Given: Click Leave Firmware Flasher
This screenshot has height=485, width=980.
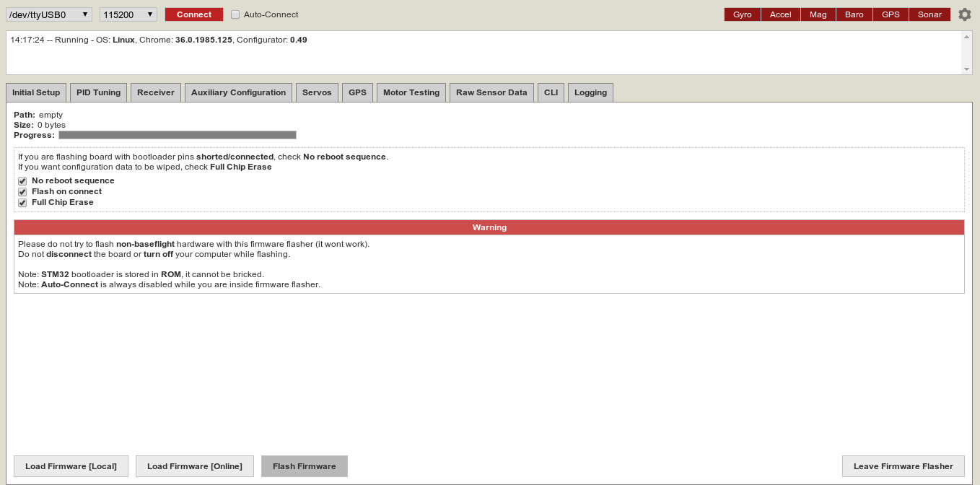Looking at the screenshot, I should [904, 466].
